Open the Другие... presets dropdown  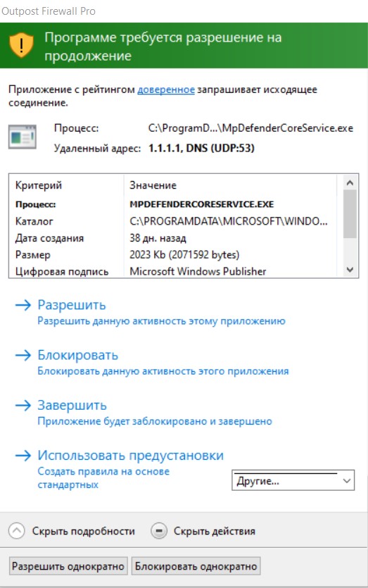pyautogui.click(x=293, y=480)
